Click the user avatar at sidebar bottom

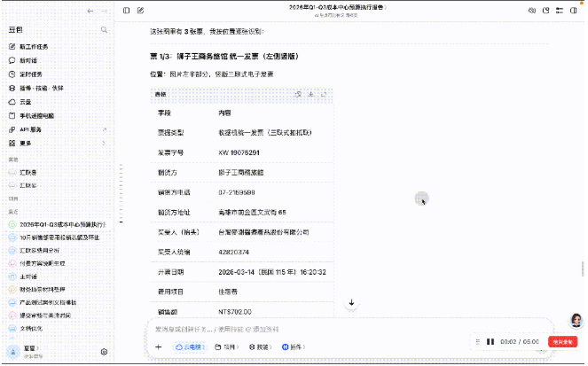[13, 352]
